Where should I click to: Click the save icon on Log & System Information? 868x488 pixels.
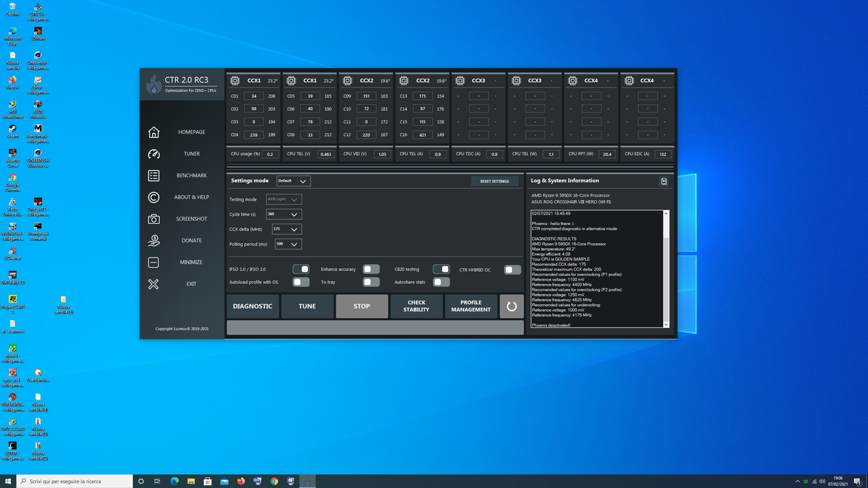pyautogui.click(x=663, y=180)
